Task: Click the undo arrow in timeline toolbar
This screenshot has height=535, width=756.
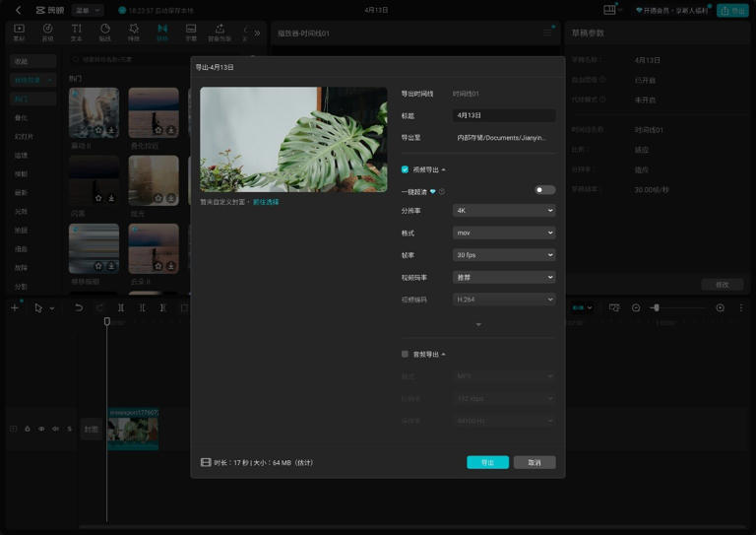Action: [79, 308]
